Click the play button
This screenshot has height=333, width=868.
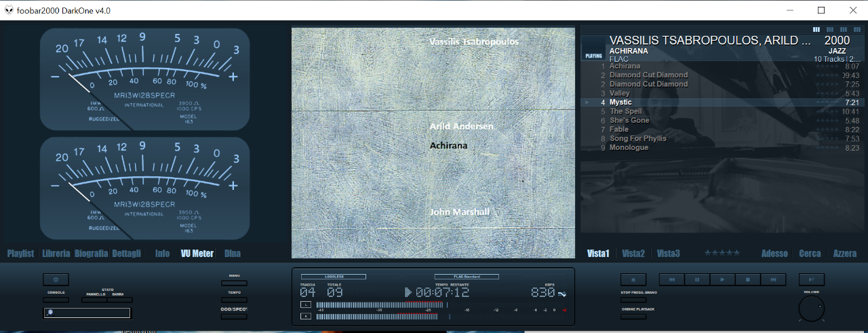click(x=722, y=279)
